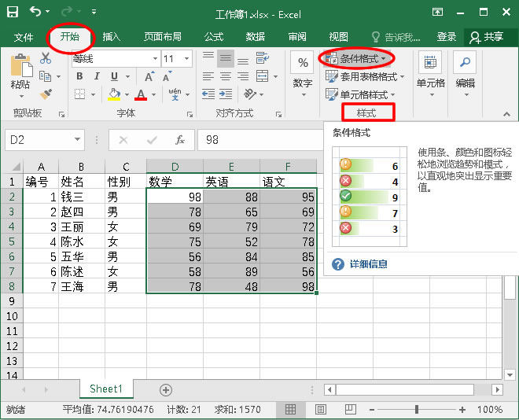Open the 条件格式 menu
This screenshot has width=519, height=420.
tap(356, 59)
